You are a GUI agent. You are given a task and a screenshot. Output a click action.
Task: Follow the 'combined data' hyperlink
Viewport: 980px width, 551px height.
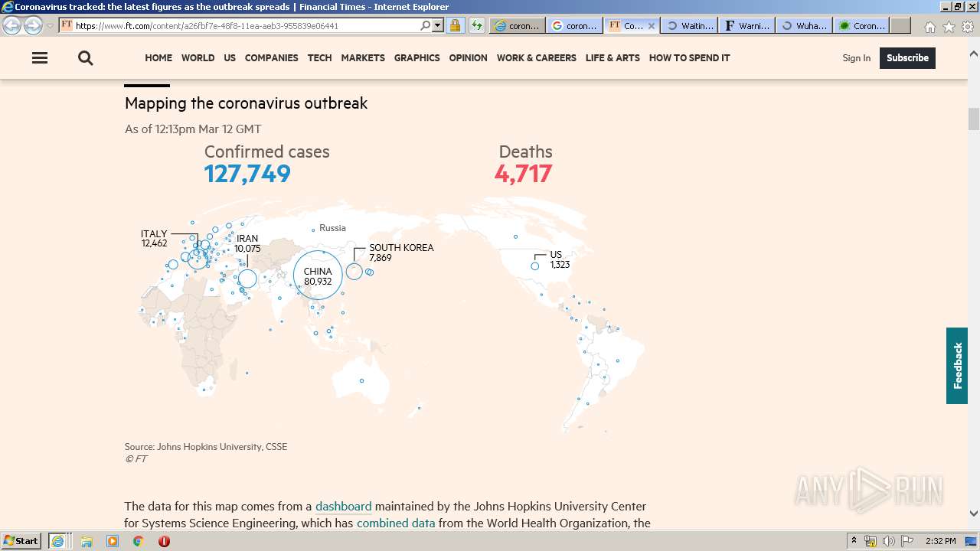[396, 523]
